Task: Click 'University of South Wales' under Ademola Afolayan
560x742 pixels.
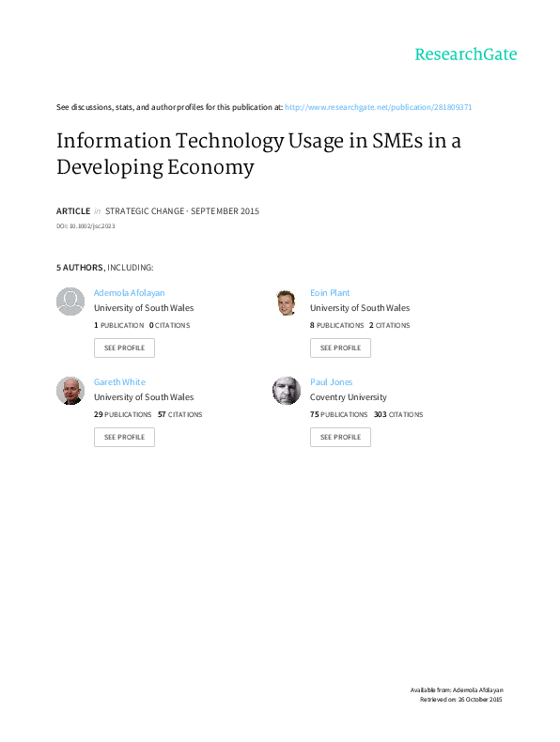Action: pyautogui.click(x=144, y=308)
